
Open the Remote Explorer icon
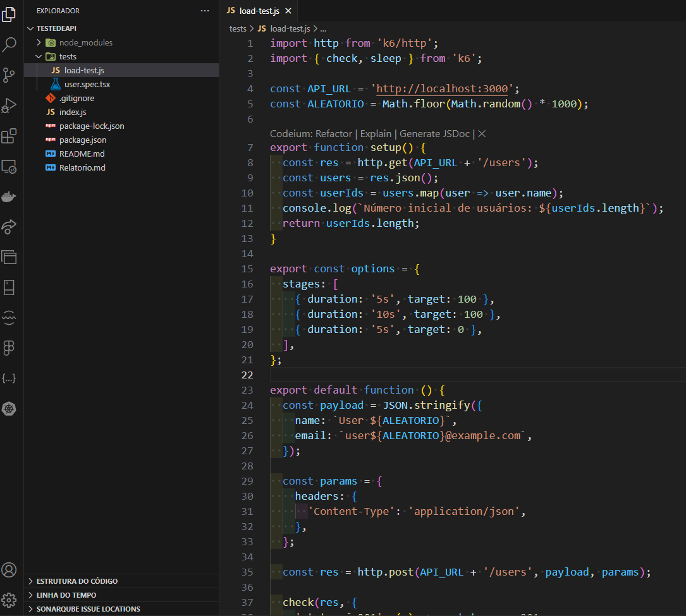point(9,167)
